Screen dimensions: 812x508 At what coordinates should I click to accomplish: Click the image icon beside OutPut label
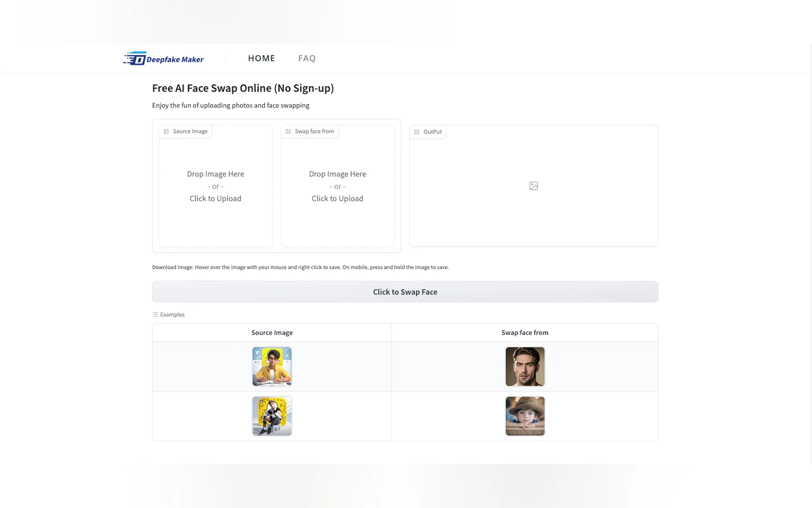pyautogui.click(x=417, y=132)
